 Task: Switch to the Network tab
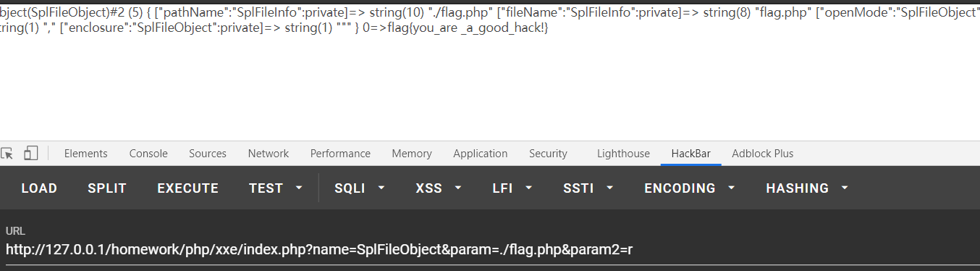[269, 154]
